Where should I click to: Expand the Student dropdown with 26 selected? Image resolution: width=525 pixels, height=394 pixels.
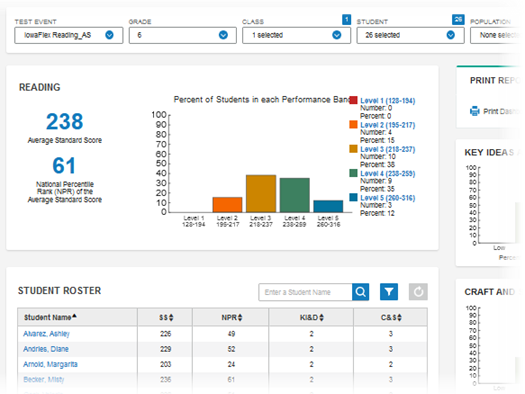(x=410, y=35)
